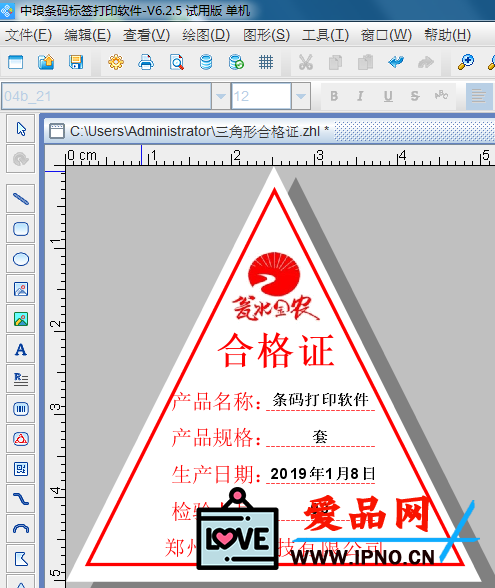Open the 文件(F) menu

tap(28, 35)
